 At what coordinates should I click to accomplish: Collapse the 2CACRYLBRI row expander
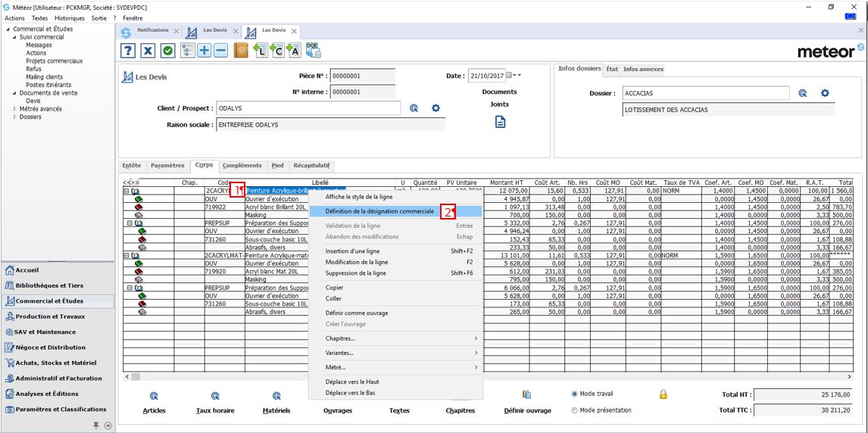pyautogui.click(x=126, y=191)
